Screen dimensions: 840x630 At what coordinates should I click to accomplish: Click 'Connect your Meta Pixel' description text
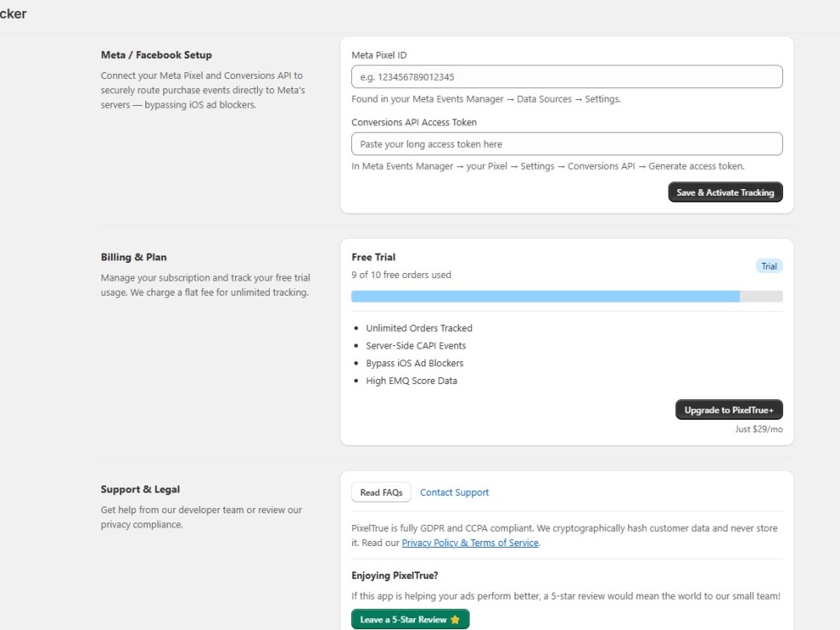coord(202,90)
